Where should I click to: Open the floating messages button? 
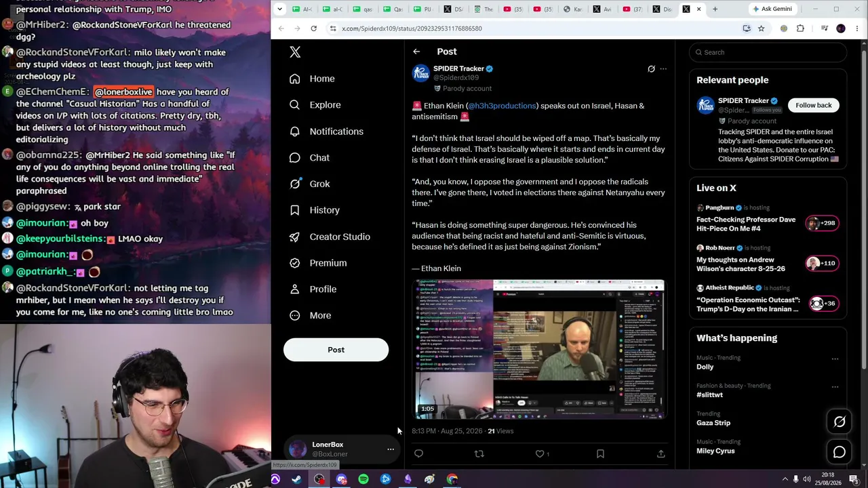[x=840, y=452]
